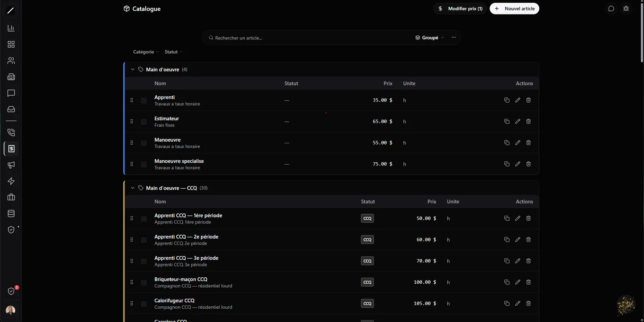
Task: Check Calorifugeur CCQ row
Action: [x=144, y=304]
